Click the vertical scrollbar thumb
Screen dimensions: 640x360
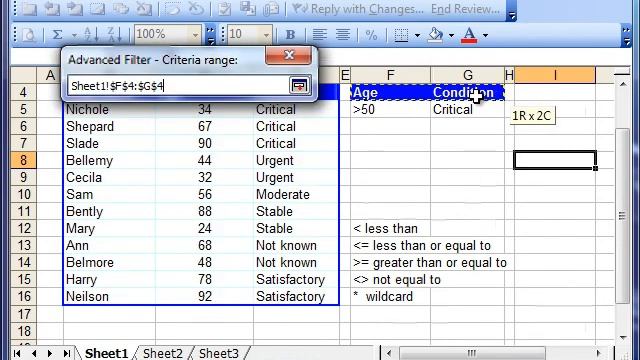coord(622,216)
